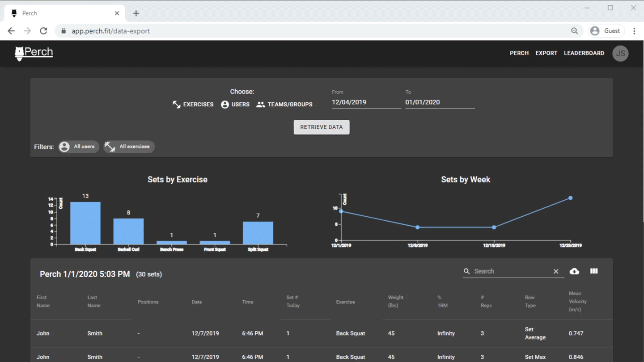The width and height of the screenshot is (644, 362).
Task: Click the 0.747 velocity cell
Action: coord(576,333)
